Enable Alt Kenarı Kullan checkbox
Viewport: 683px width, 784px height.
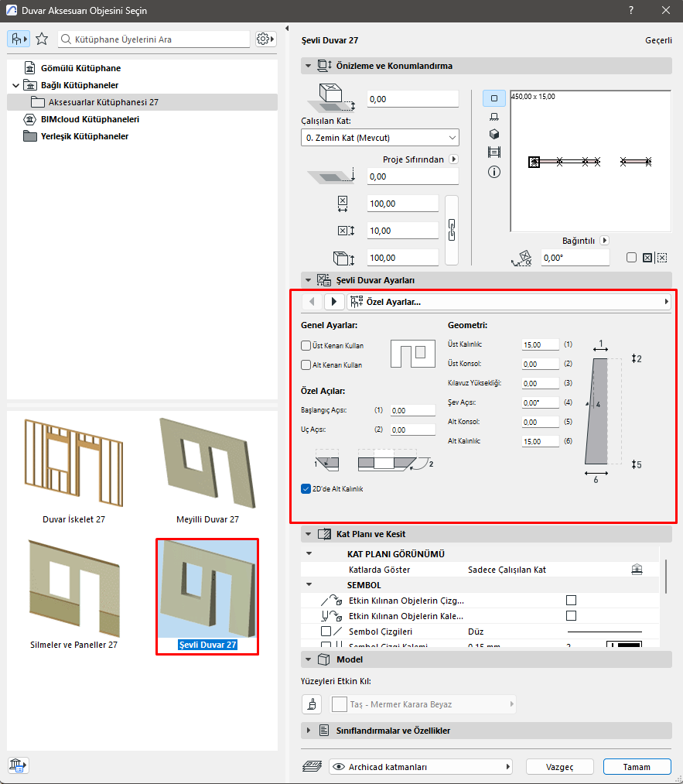pos(306,365)
